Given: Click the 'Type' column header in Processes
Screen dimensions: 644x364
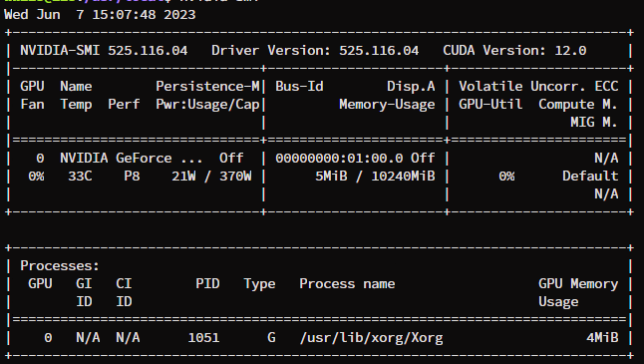Looking at the screenshot, I should click(x=259, y=284).
